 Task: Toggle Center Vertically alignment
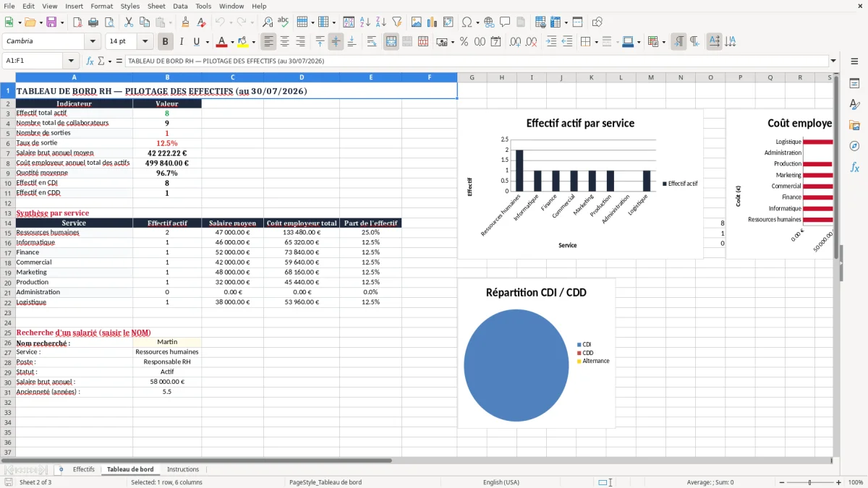(x=336, y=42)
